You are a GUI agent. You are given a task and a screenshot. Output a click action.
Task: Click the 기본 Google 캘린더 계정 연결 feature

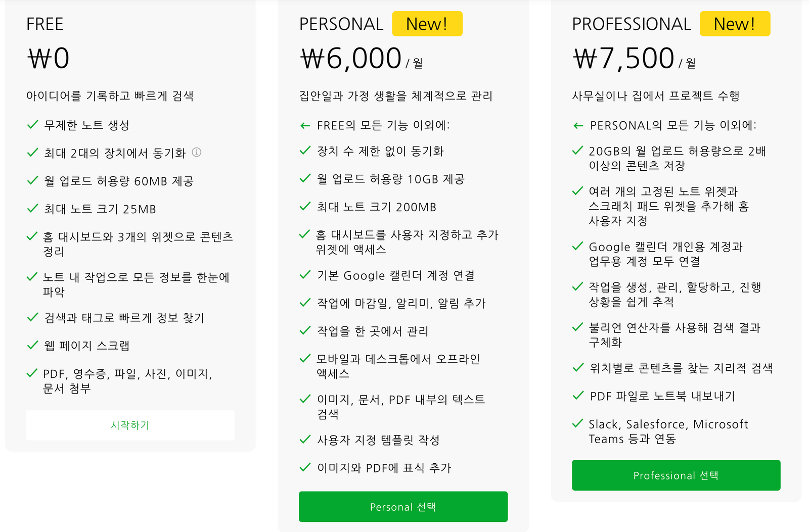tap(395, 275)
